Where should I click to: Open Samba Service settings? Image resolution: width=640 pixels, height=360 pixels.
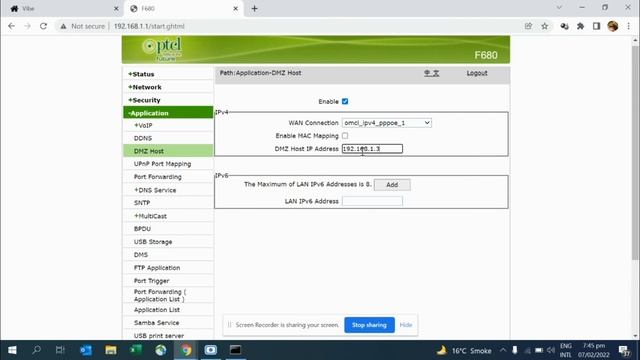click(156, 323)
